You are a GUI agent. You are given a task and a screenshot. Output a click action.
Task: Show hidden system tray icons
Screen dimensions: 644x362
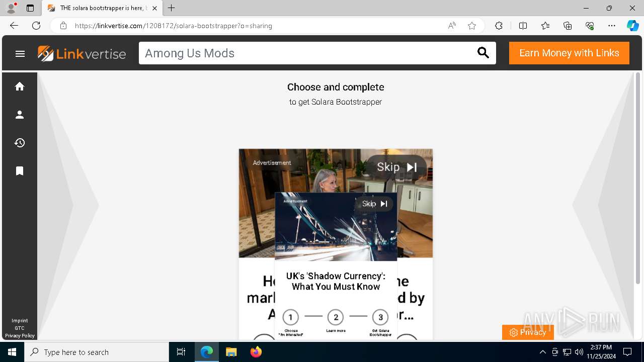542,352
